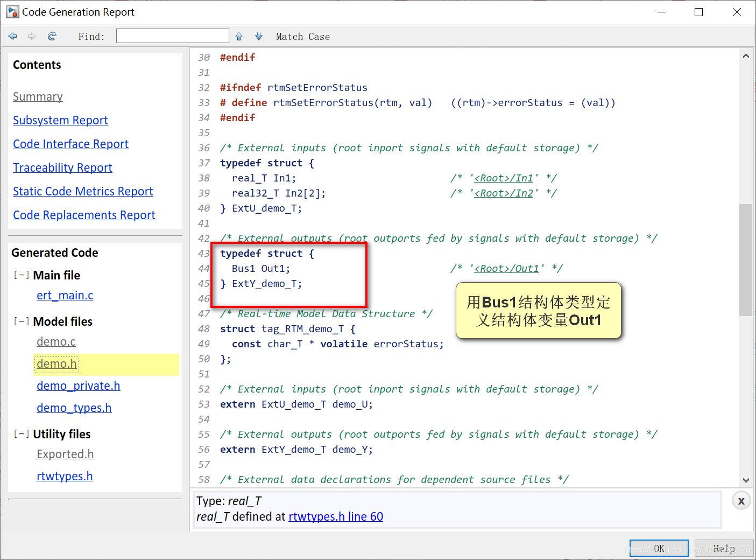Open demo_private.h file link
The height and width of the screenshot is (560, 756).
click(79, 386)
